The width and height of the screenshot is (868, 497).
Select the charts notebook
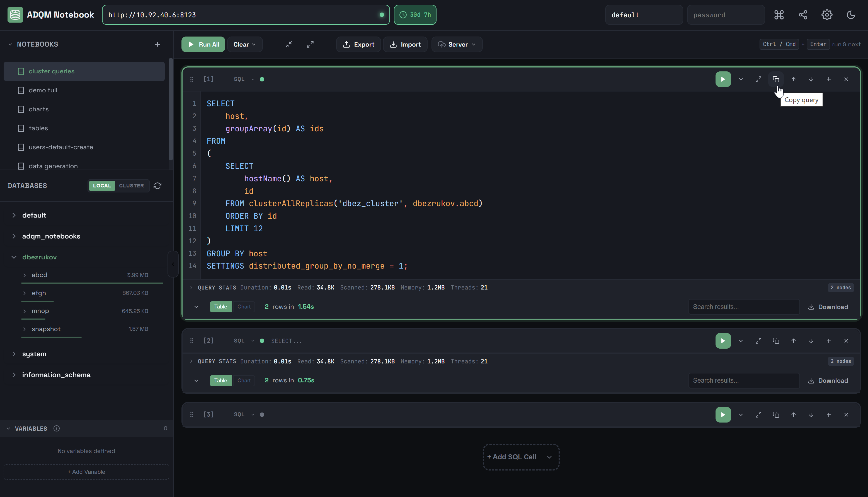coord(38,109)
